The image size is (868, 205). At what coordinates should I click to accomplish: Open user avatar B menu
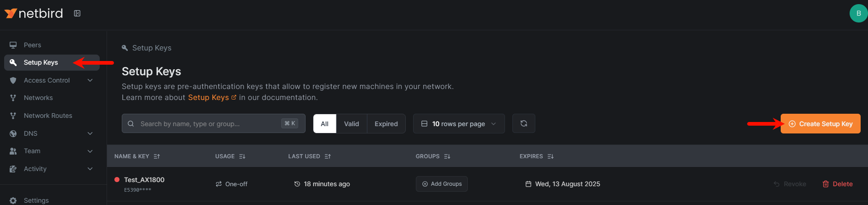pos(858,13)
